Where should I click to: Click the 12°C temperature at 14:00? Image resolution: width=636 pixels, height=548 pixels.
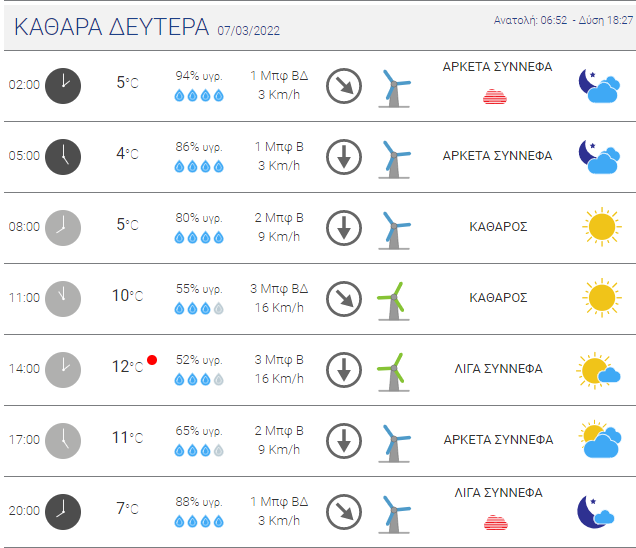pyautogui.click(x=127, y=367)
